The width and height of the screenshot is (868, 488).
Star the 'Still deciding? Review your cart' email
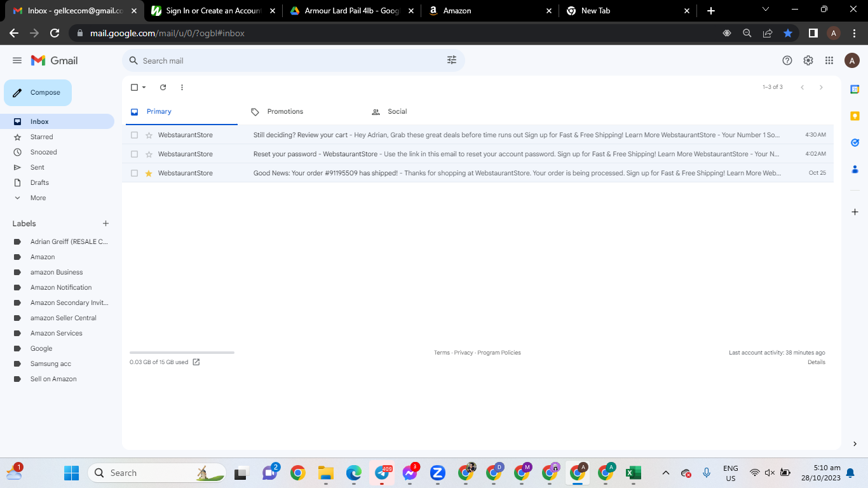pos(149,135)
